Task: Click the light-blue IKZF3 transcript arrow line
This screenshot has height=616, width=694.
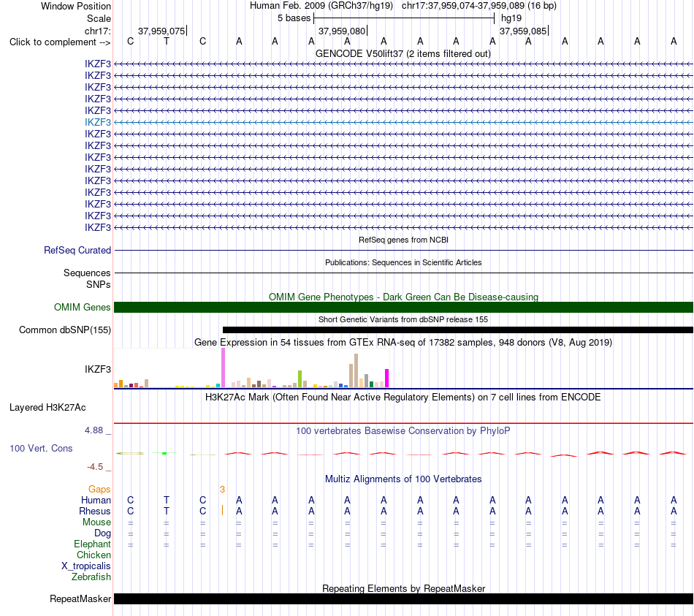Action: (404, 122)
